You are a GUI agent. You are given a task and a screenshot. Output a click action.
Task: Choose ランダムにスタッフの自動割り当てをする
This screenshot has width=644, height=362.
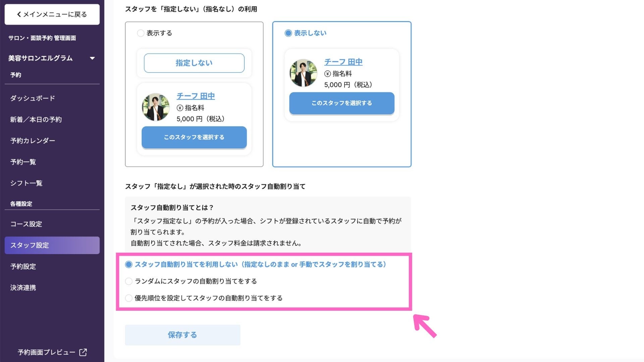point(129,282)
